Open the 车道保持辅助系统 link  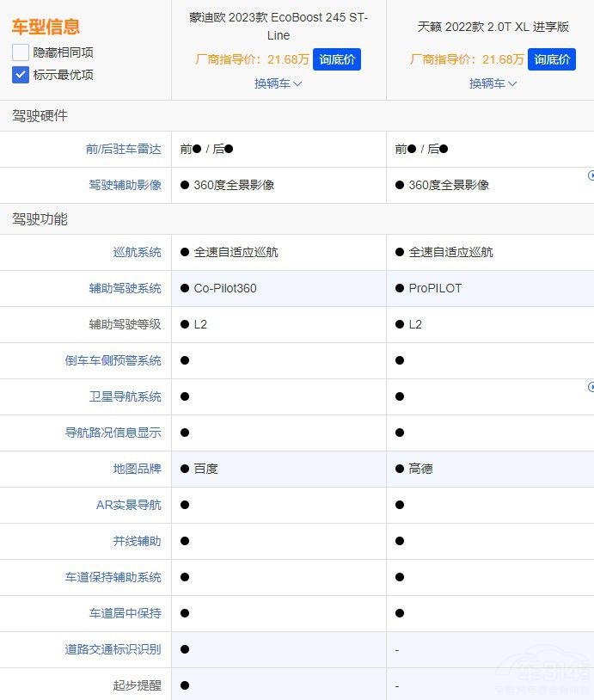pyautogui.click(x=113, y=577)
